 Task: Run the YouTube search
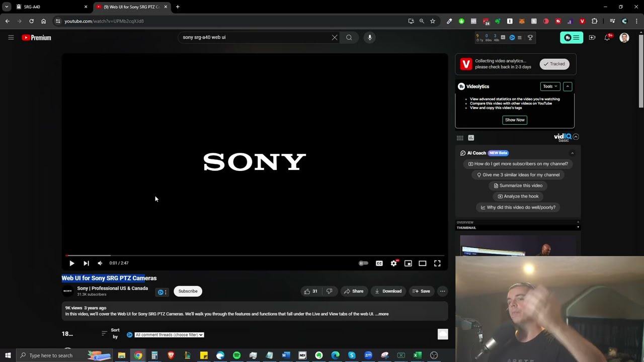tap(349, 37)
